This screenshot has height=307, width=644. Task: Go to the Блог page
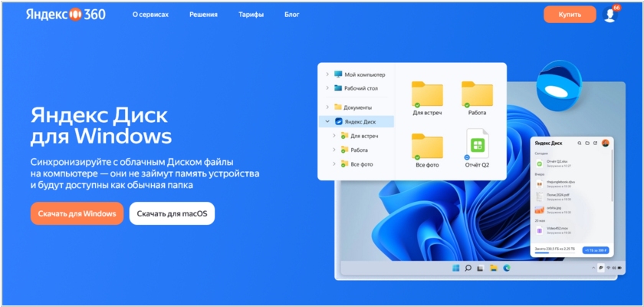[292, 15]
